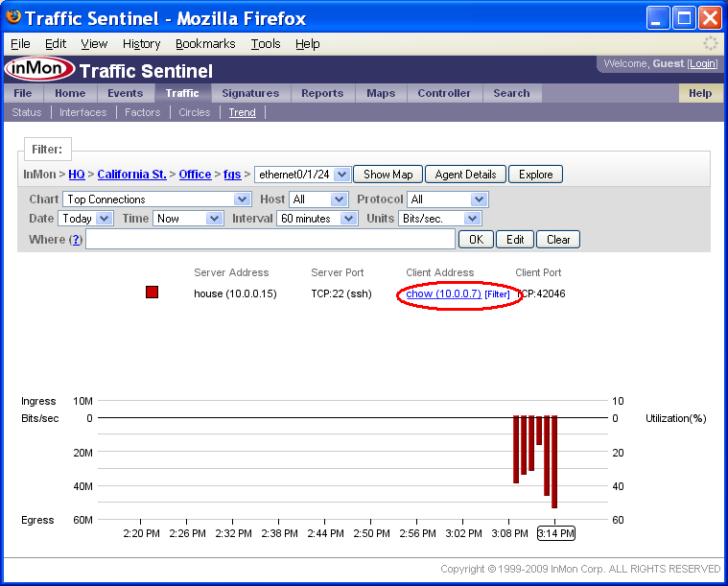Click the OK button
Screen dimensions: 728x586
476,240
